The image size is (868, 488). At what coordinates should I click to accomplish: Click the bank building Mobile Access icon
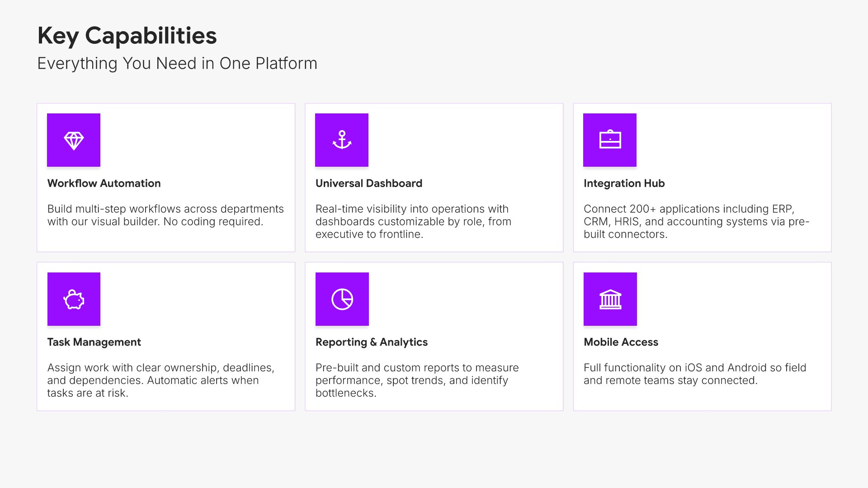point(610,299)
